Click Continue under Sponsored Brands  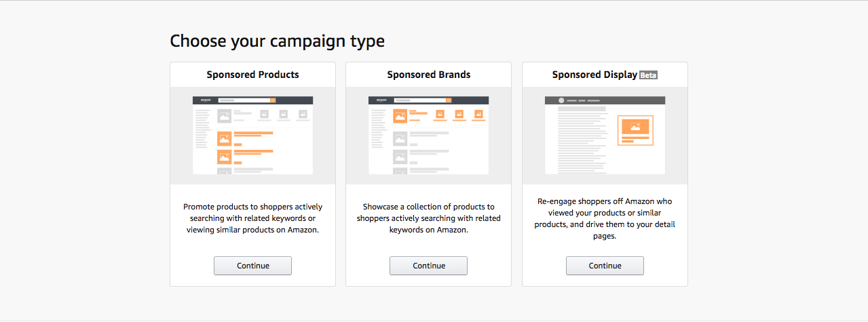(x=428, y=266)
